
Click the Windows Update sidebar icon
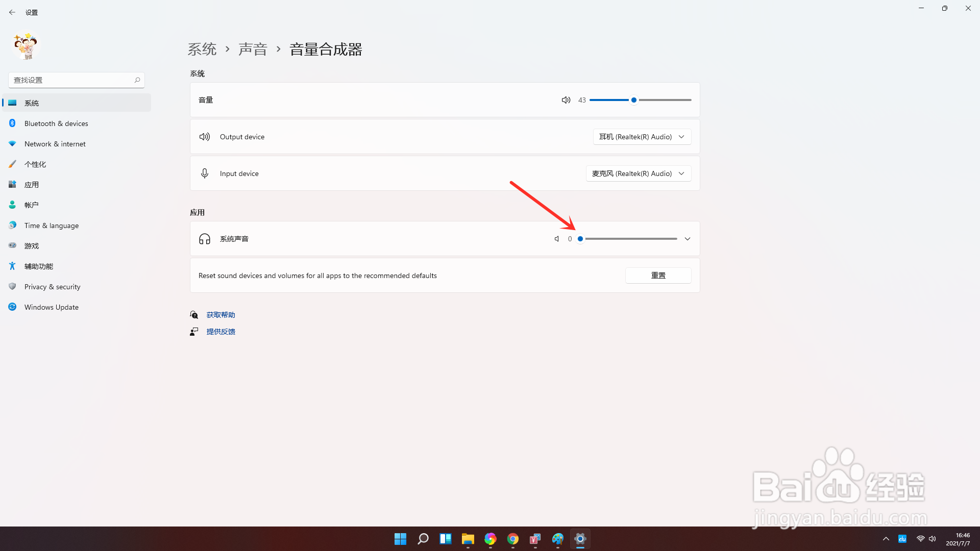tap(12, 307)
